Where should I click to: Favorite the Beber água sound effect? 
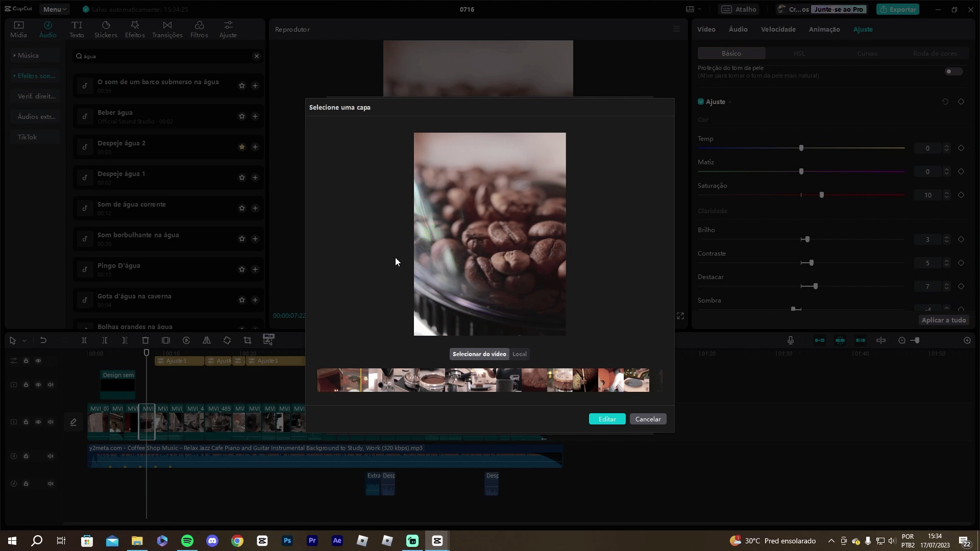[242, 116]
